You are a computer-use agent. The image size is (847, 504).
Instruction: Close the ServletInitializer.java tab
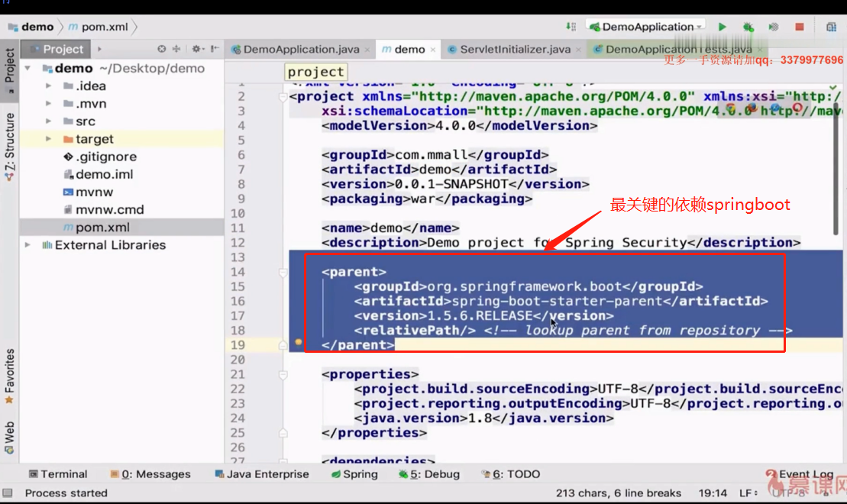click(x=578, y=50)
